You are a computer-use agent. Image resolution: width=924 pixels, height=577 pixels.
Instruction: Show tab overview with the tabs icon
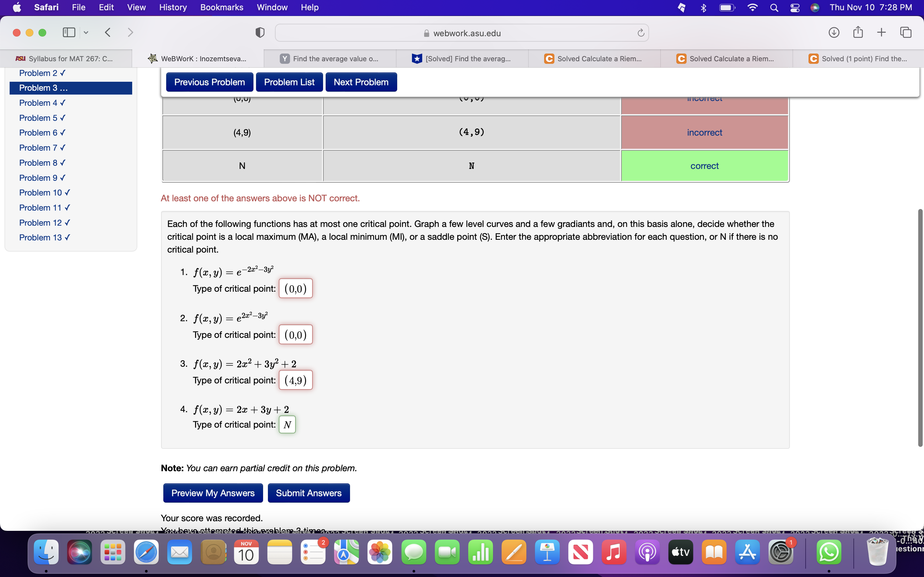point(905,32)
